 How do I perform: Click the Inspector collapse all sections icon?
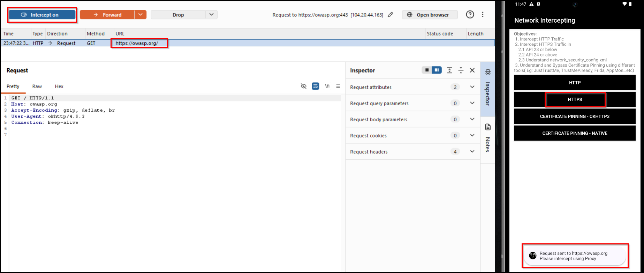click(x=461, y=70)
